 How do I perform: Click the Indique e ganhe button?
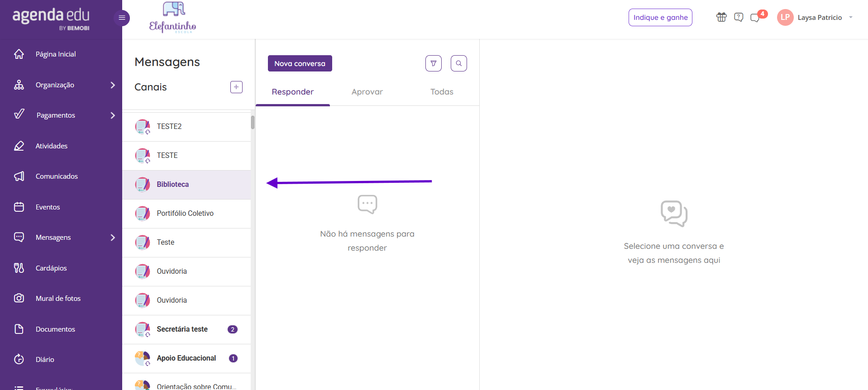pos(660,17)
